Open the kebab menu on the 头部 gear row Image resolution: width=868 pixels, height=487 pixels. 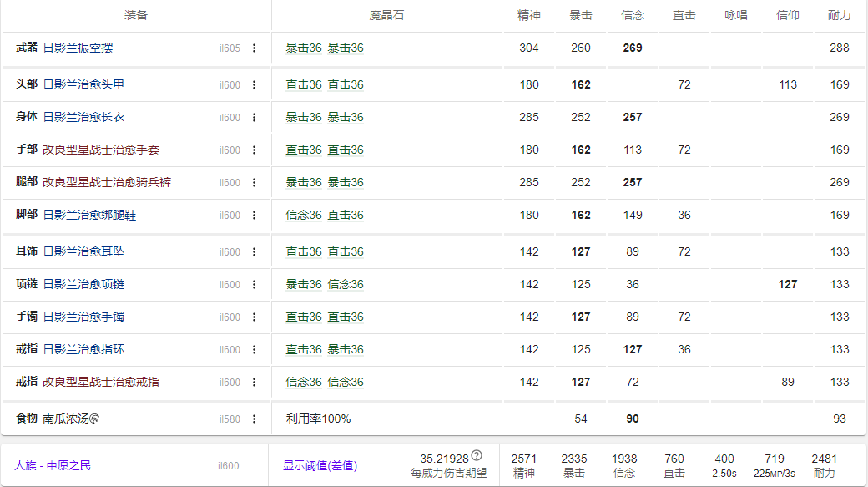[x=256, y=84]
